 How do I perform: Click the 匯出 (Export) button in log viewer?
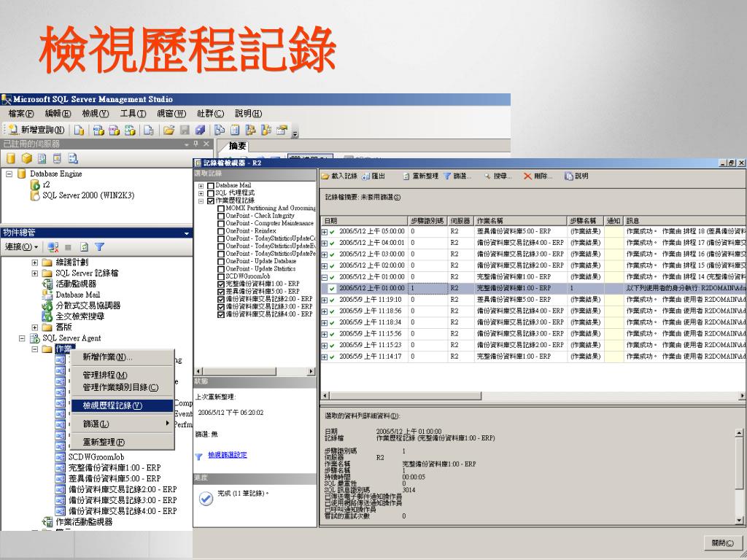click(373, 176)
